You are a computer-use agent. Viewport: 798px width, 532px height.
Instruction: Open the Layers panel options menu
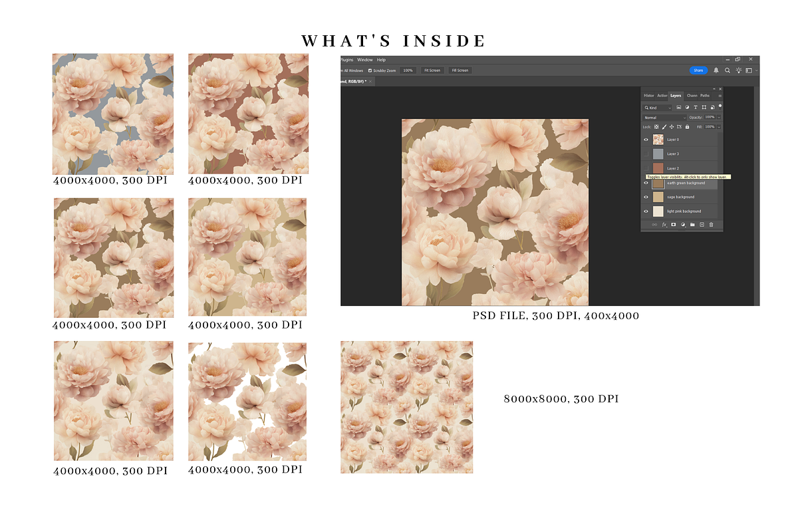tap(720, 96)
